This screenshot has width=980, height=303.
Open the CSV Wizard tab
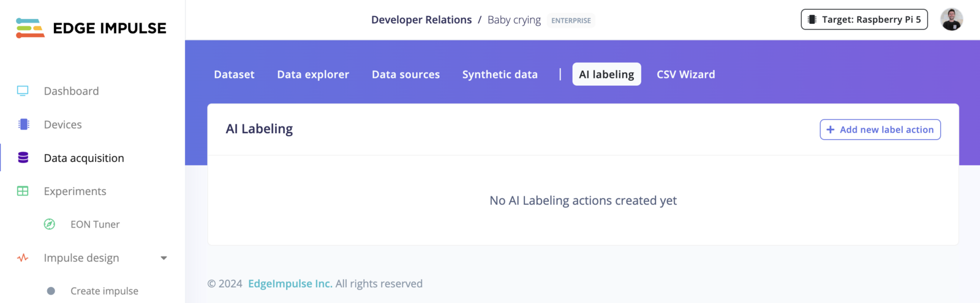point(685,74)
